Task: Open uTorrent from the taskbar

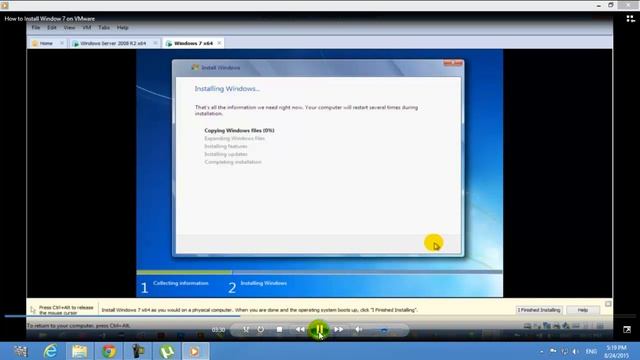Action: pos(167,351)
